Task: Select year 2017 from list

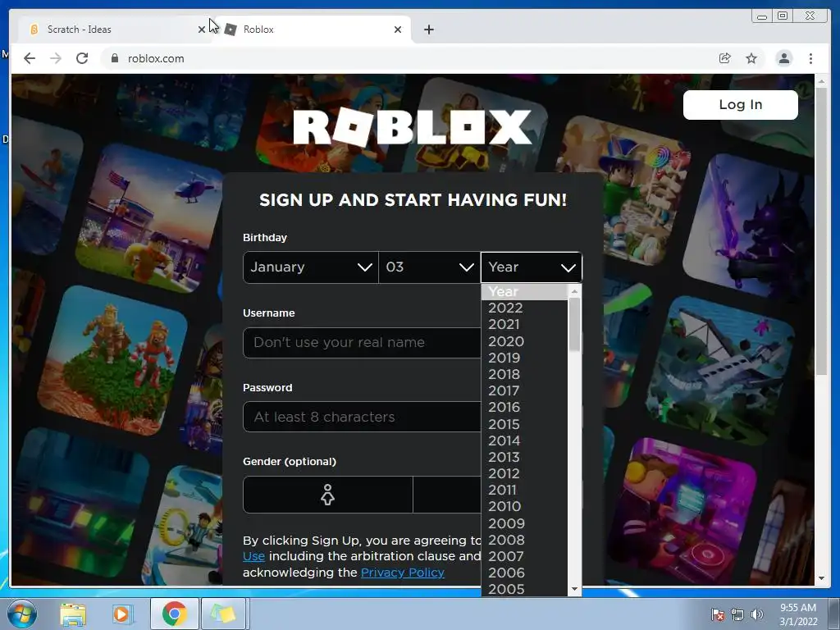Action: click(x=524, y=390)
